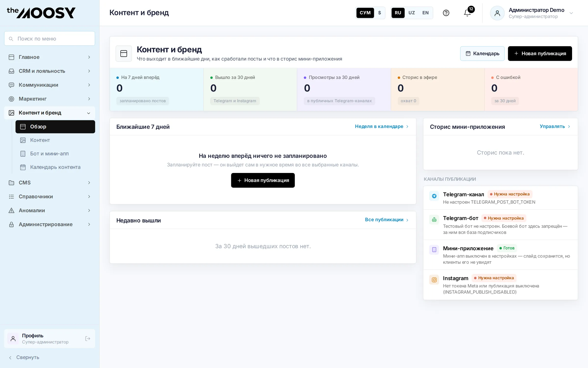Click the Коммуникации chat bubble icon
Viewport: 588px width, 368px height.
point(12,85)
